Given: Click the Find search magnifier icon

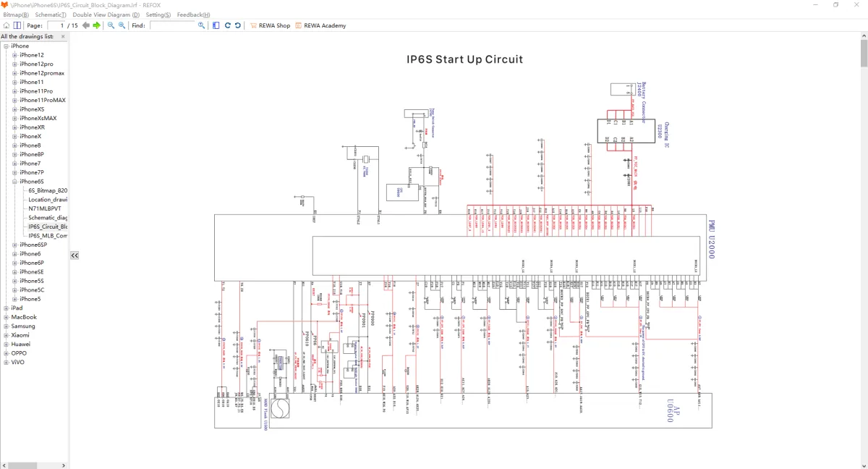Looking at the screenshot, I should [x=202, y=25].
